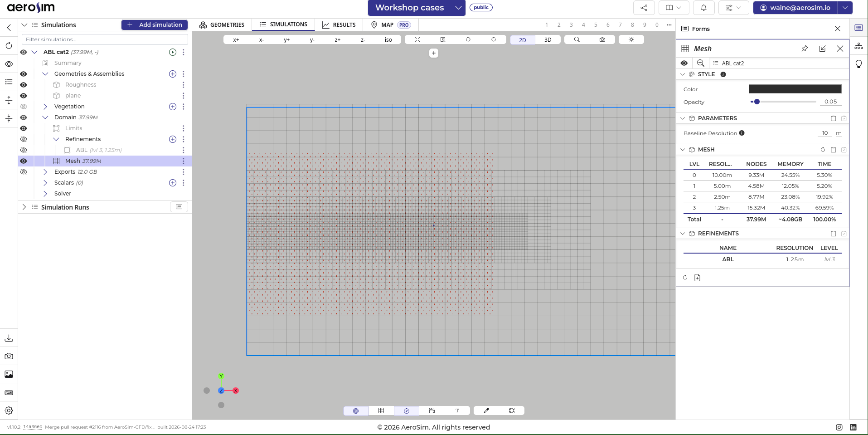Viewport: 868px width, 435px height.
Task: Switch to RESULTS tab
Action: click(339, 25)
